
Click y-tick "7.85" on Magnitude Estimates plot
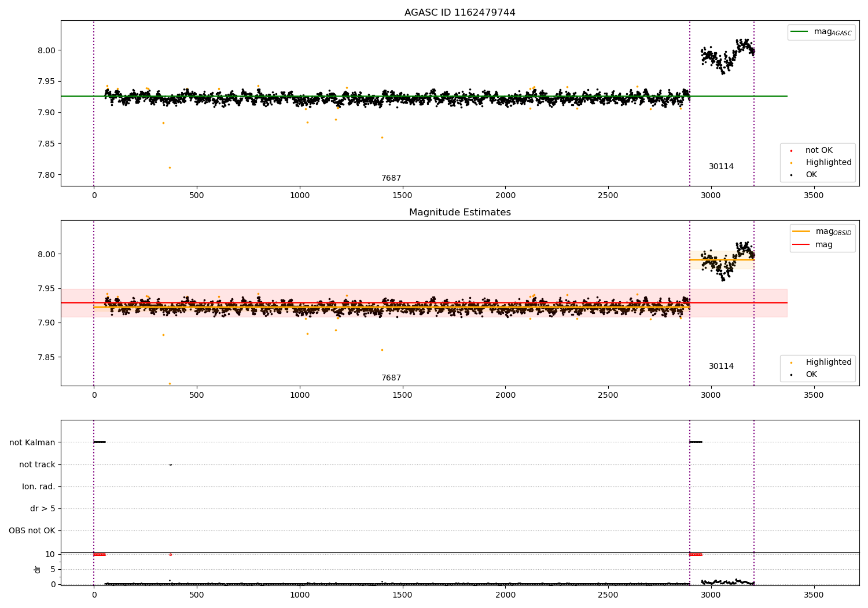[x=46, y=357]
